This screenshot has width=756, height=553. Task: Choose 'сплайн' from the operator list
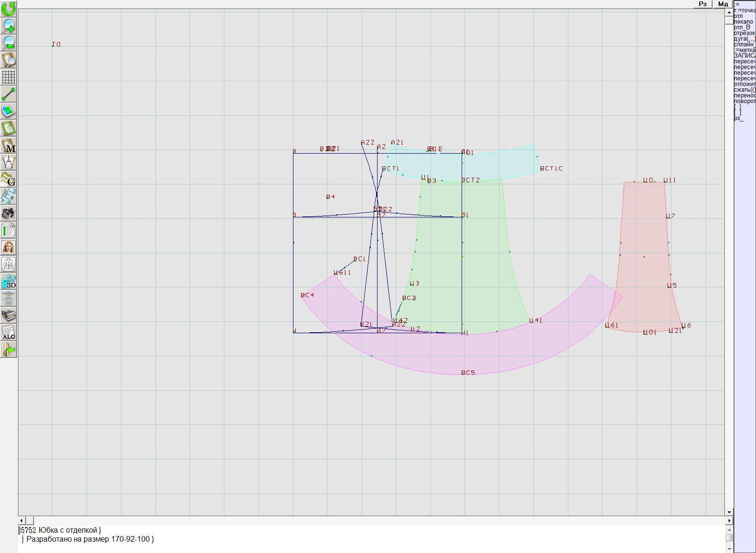point(744,44)
